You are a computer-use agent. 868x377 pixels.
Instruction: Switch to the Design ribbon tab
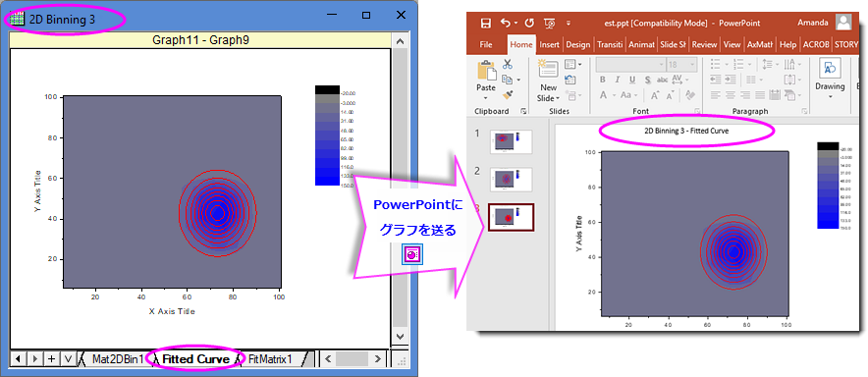[x=578, y=45]
